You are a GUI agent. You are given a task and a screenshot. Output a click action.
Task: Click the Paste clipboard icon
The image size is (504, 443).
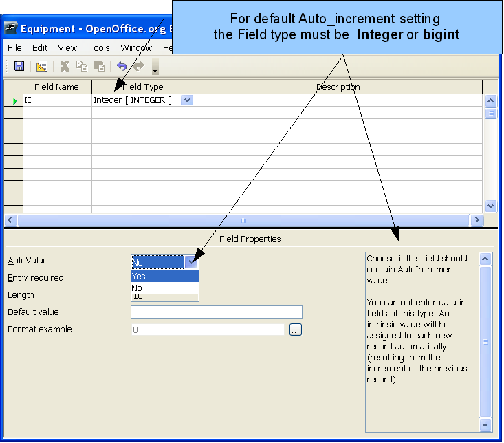[99, 66]
